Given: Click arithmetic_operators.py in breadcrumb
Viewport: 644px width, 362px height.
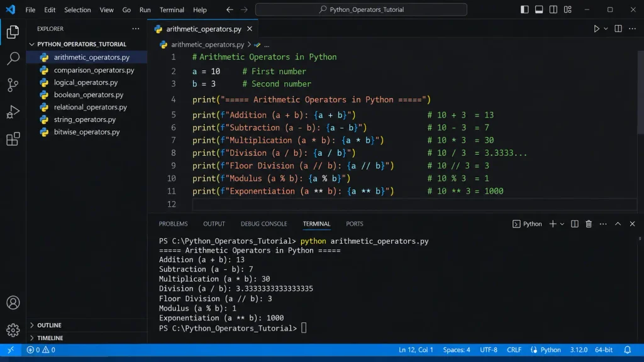Looking at the screenshot, I should (x=208, y=45).
